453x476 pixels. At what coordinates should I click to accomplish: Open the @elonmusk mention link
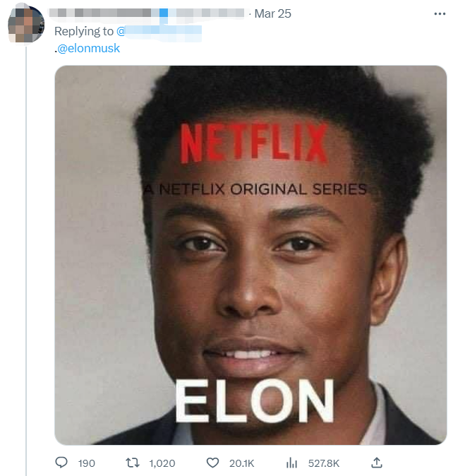[90, 49]
